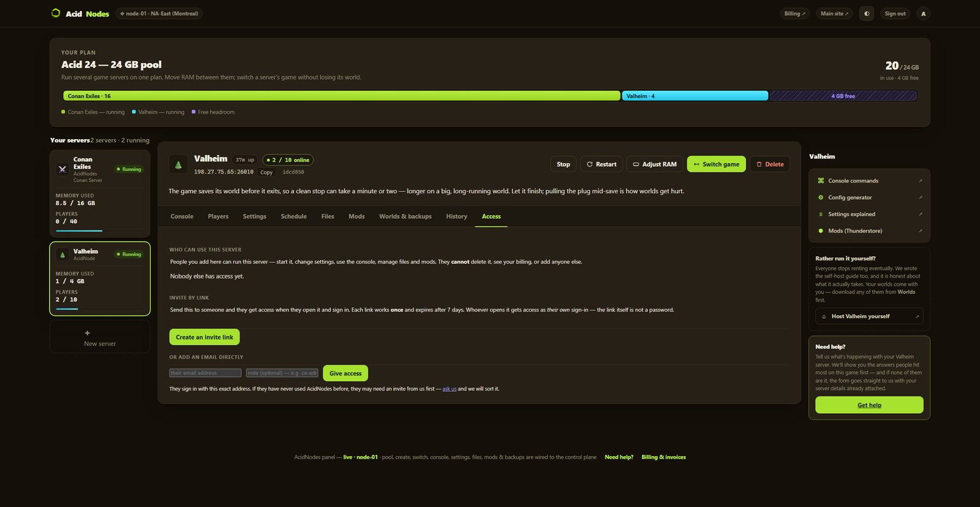
Task: Click the Give access button
Action: pos(345,373)
